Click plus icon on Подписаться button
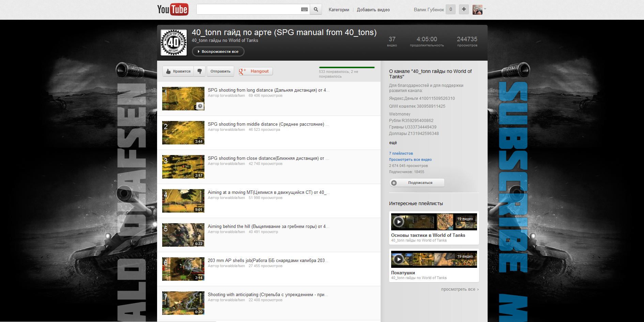This screenshot has width=644, height=322. point(394,183)
